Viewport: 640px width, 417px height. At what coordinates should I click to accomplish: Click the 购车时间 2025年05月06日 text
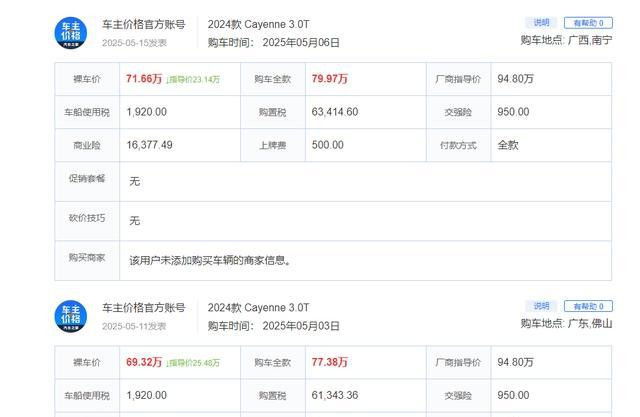[273, 42]
